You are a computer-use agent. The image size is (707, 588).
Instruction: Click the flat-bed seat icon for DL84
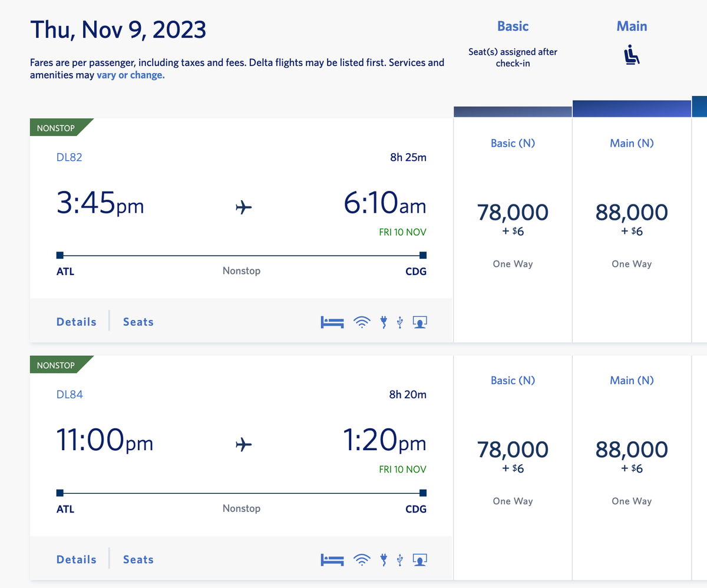(x=332, y=560)
